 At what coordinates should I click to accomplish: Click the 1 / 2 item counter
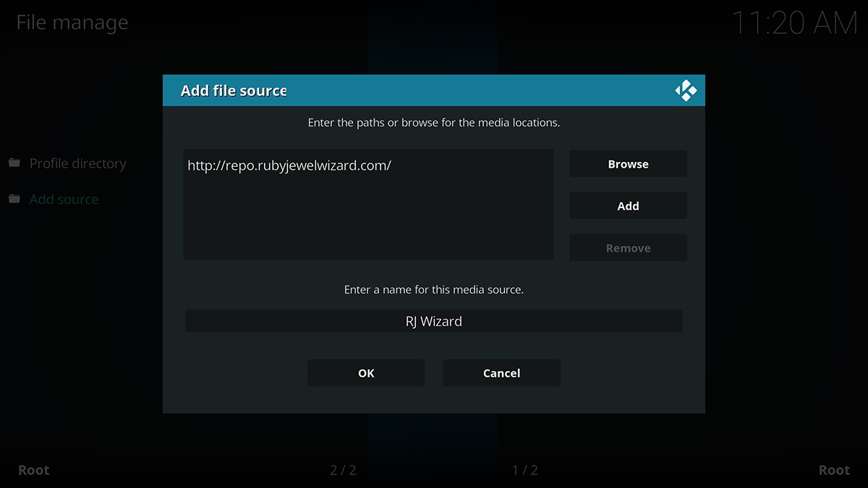(525, 470)
